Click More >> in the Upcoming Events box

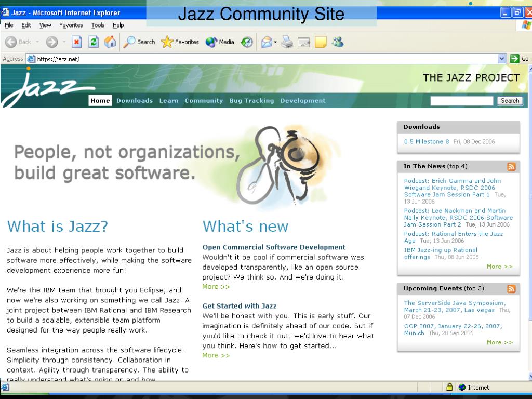[x=499, y=342]
